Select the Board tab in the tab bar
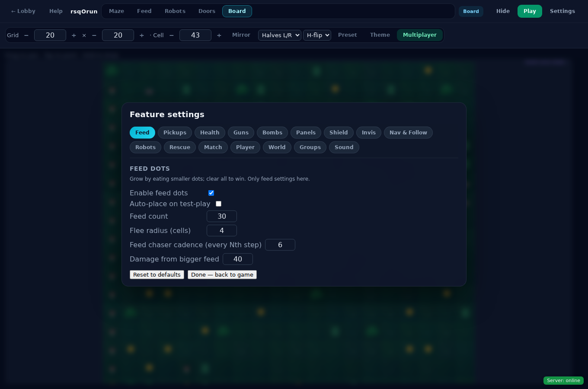The width and height of the screenshot is (588, 389). click(237, 11)
